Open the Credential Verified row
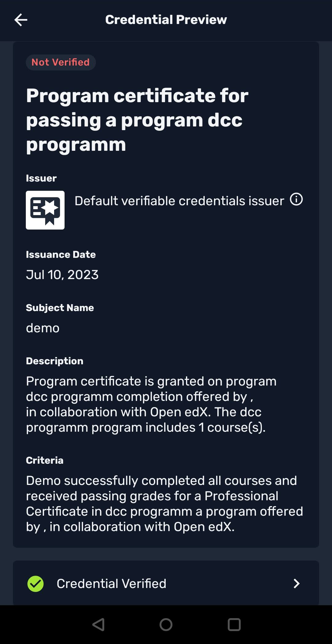This screenshot has height=644, width=332. tap(166, 584)
